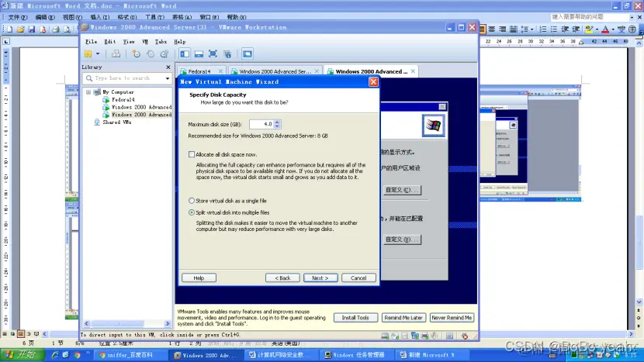644x362 pixels.
Task: Take a snapshot with the snapshot icon
Action: click(136, 53)
